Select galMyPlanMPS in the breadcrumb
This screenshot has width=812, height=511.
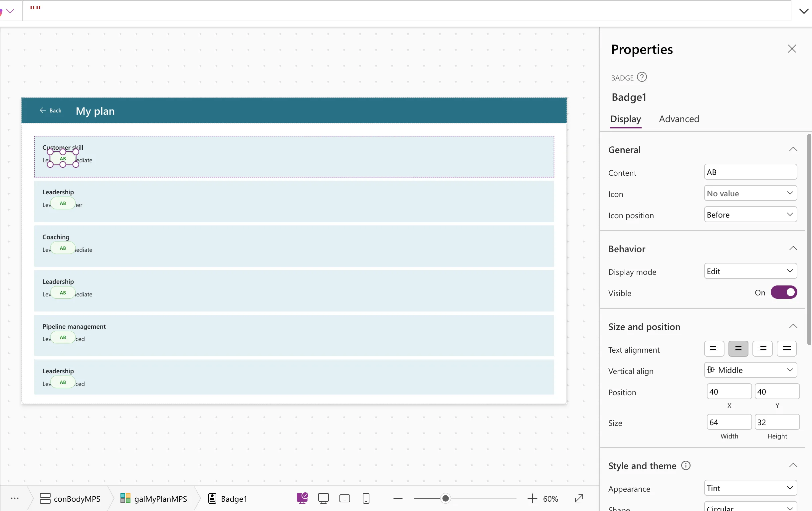pos(153,499)
